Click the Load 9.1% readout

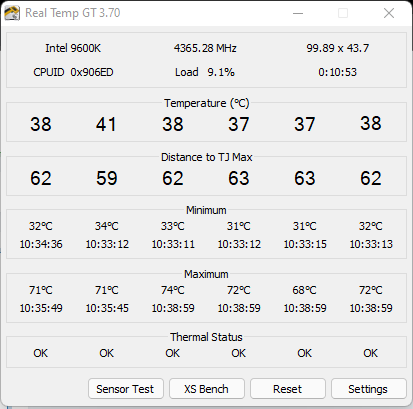click(205, 72)
